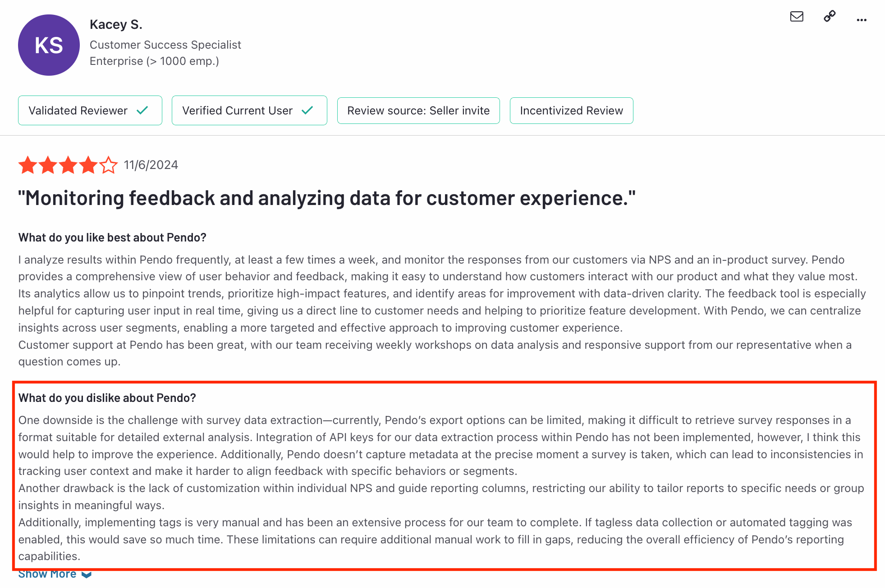
Task: Click the fourth filled rating star
Action: point(88,165)
